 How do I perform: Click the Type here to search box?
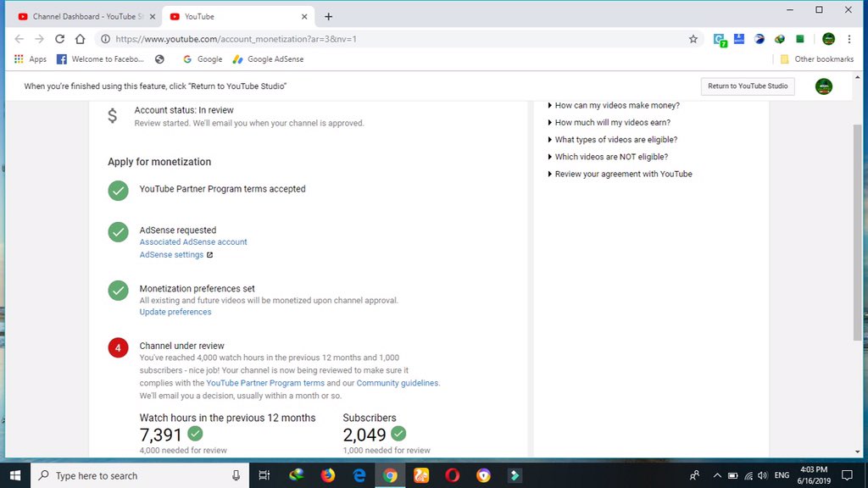pos(140,475)
